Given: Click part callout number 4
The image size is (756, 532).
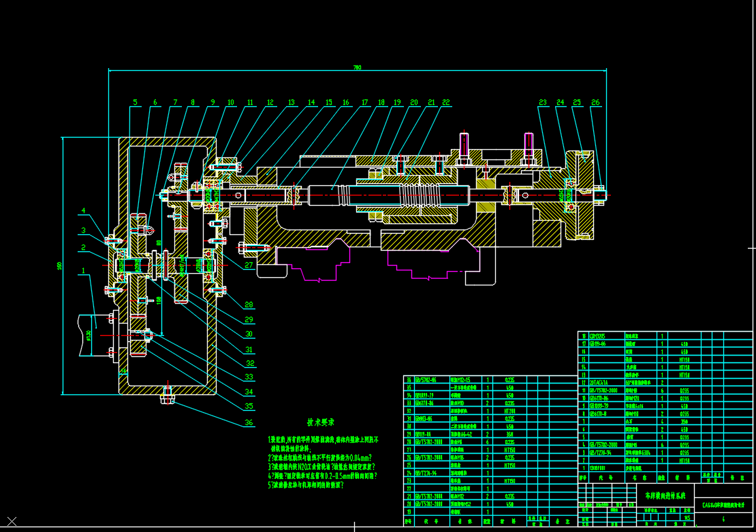Looking at the screenshot, I should point(83,210).
